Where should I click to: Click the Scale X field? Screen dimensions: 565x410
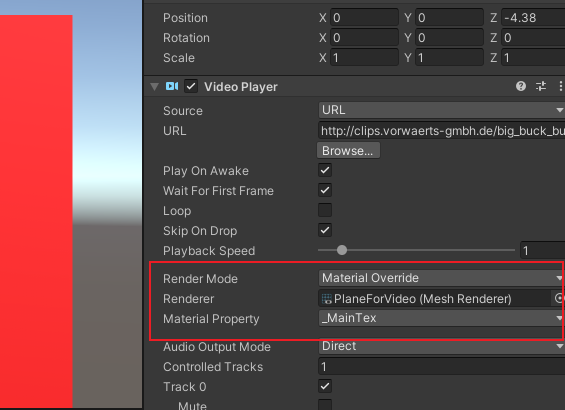coord(364,58)
